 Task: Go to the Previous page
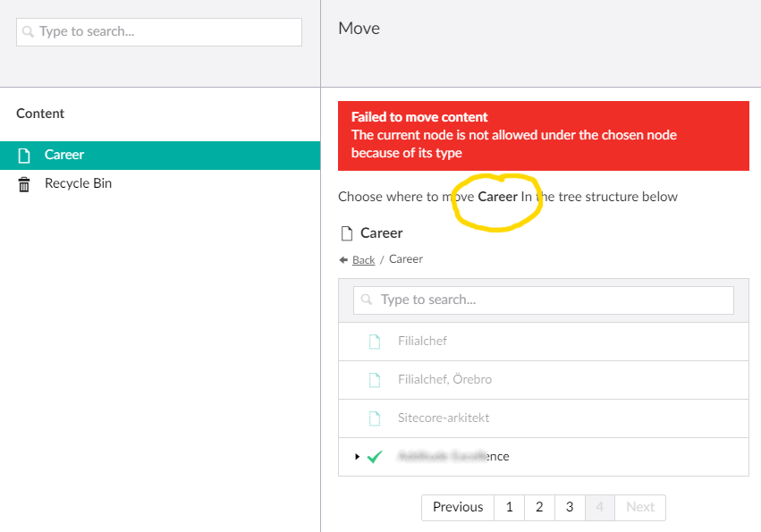tap(457, 507)
